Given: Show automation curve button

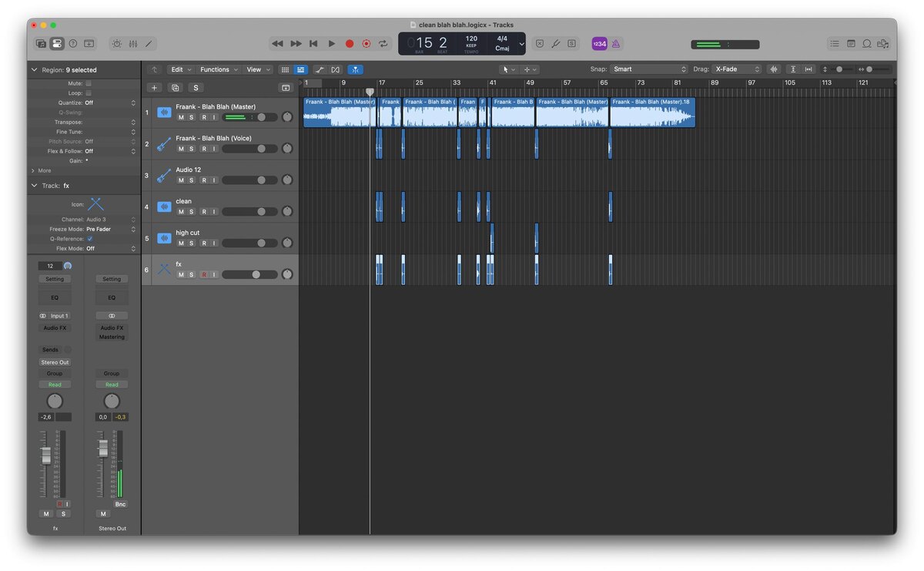Looking at the screenshot, I should tap(320, 69).
